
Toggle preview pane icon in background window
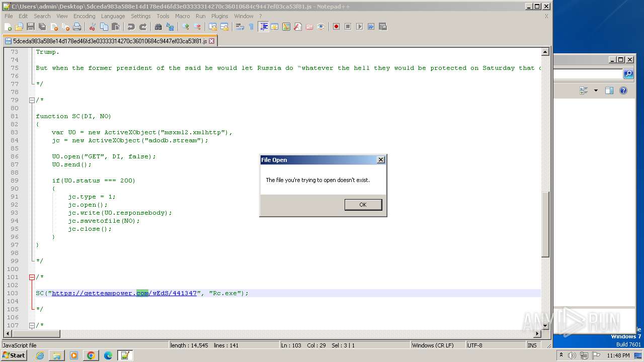609,90
